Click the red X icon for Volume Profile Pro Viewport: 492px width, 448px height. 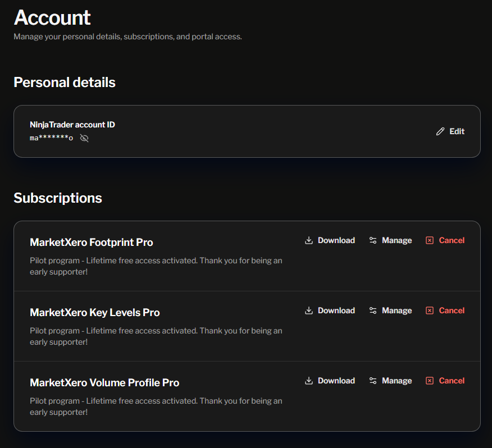pos(430,381)
